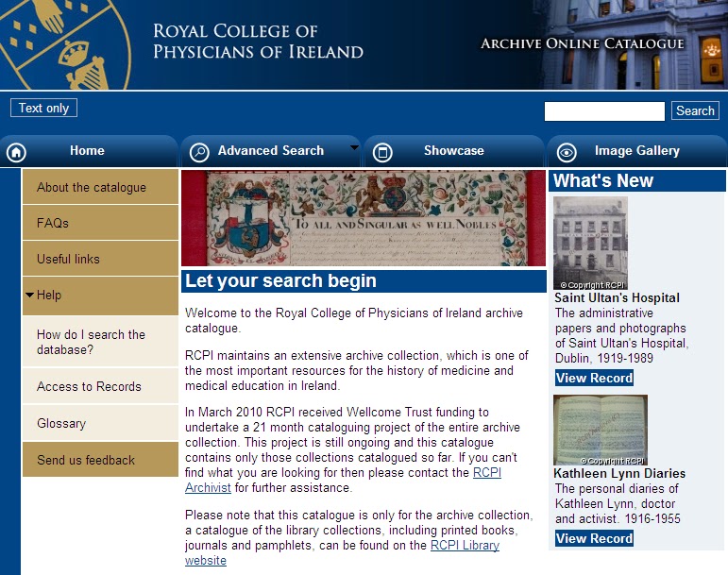Focus the search input field
The width and height of the screenshot is (728, 575).
point(604,111)
